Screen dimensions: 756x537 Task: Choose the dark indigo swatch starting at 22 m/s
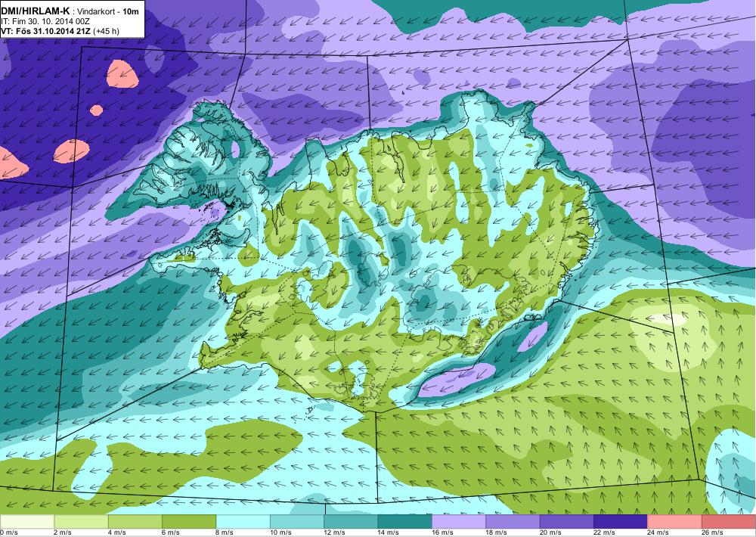click(x=621, y=522)
